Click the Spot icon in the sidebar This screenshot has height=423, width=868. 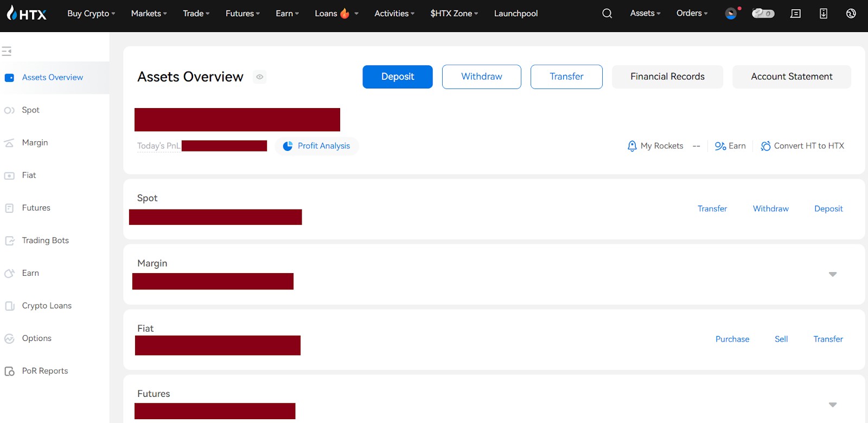tap(9, 110)
